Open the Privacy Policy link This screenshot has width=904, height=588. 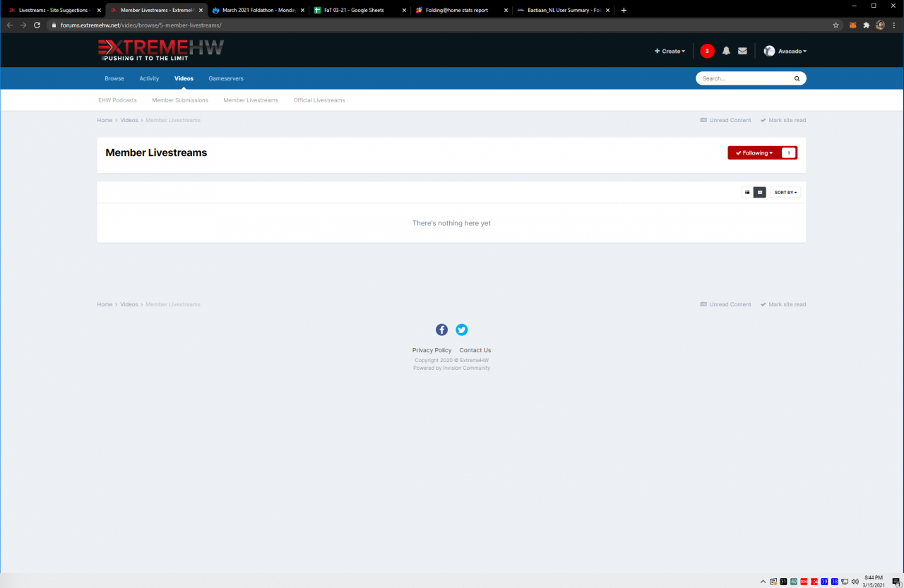click(432, 350)
